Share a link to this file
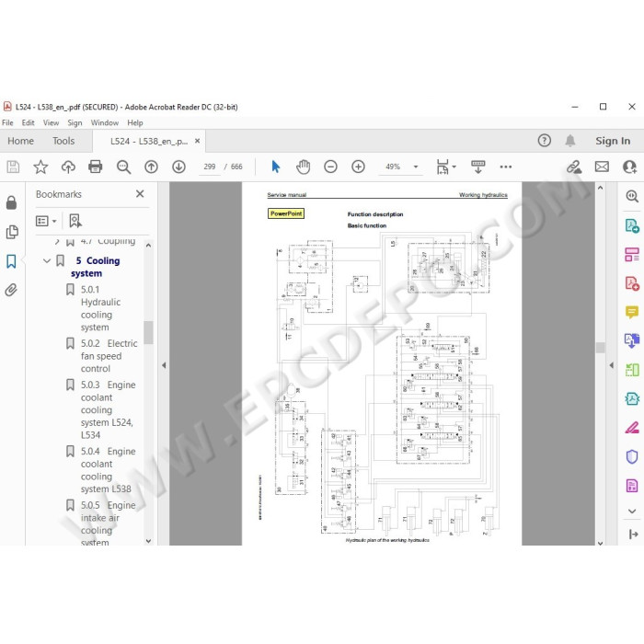 [574, 167]
